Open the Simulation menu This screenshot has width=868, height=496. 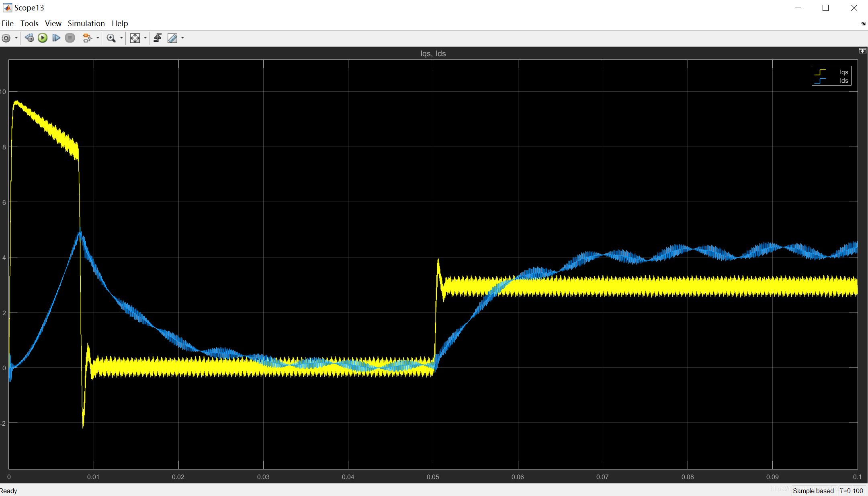tap(86, 23)
